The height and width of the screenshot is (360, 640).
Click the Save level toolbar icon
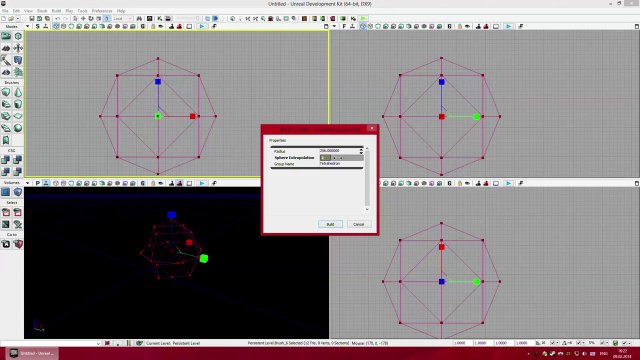(x=32, y=19)
